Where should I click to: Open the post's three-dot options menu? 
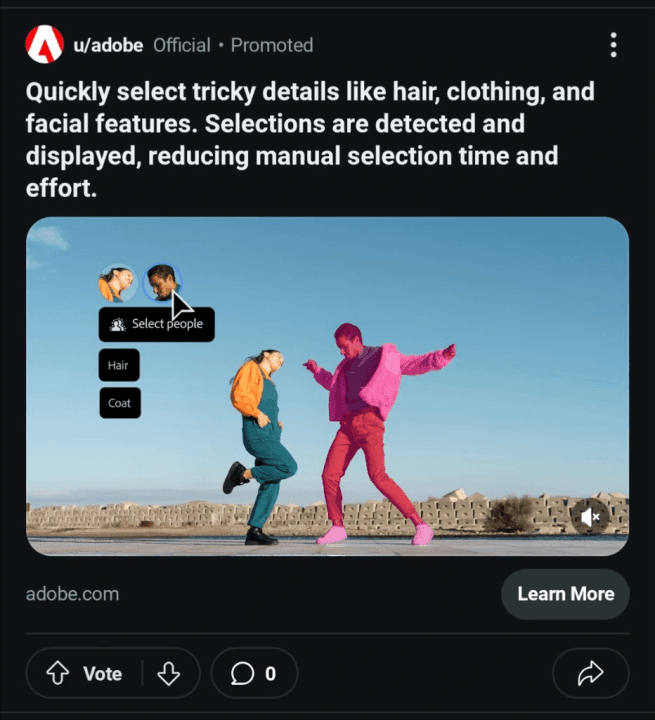click(613, 45)
